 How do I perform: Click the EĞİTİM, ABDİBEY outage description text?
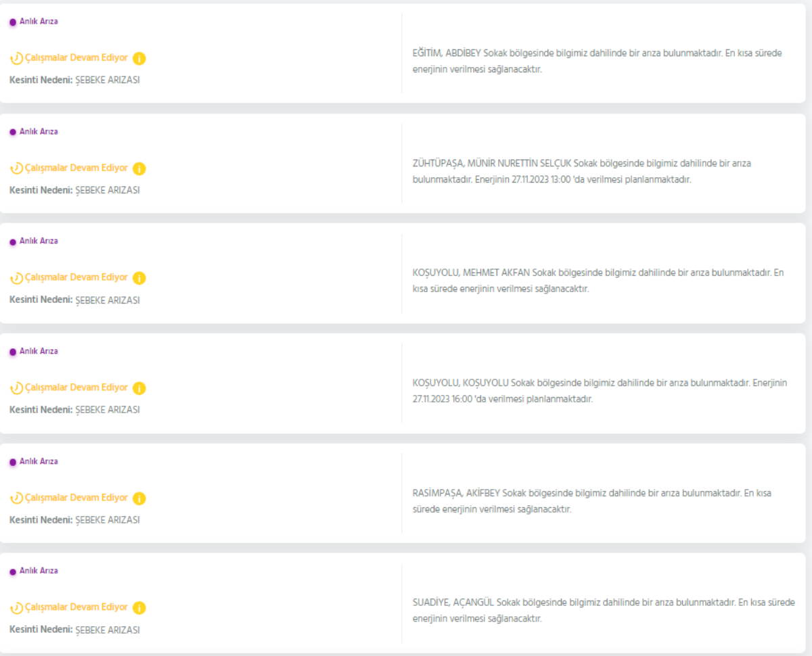coord(597,61)
